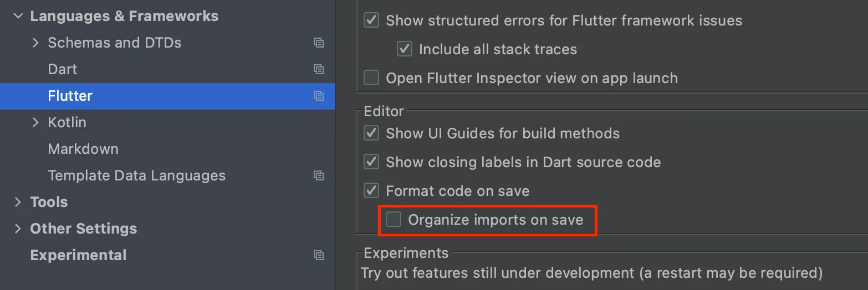Click the project-level icon beside Dart
This screenshot has height=290, width=868.
click(x=318, y=69)
